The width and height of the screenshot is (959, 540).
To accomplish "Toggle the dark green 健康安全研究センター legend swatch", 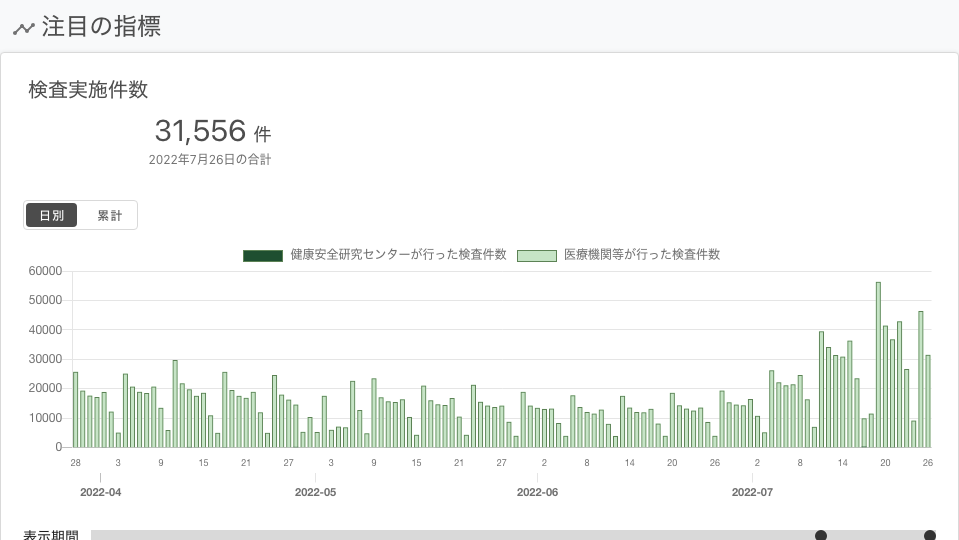I will 263,256.
